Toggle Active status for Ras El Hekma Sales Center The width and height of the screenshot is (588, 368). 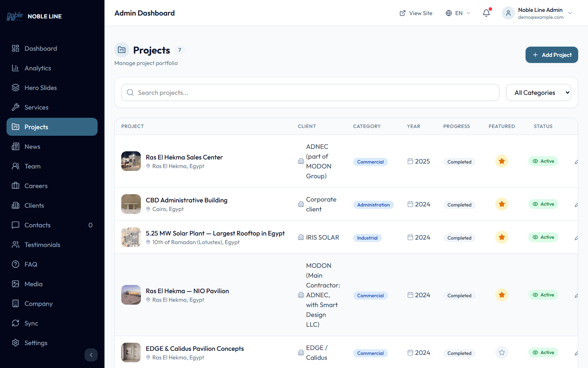click(x=543, y=161)
